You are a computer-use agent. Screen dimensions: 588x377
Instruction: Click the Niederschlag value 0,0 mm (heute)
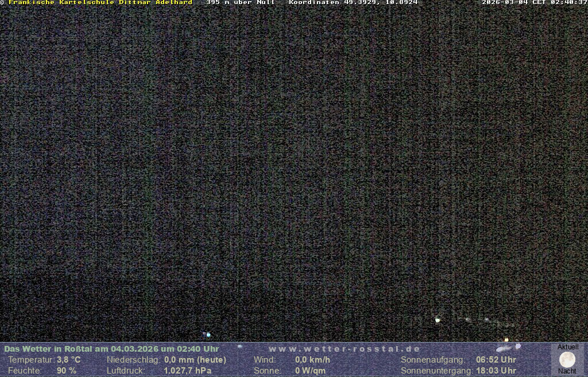pyautogui.click(x=195, y=360)
